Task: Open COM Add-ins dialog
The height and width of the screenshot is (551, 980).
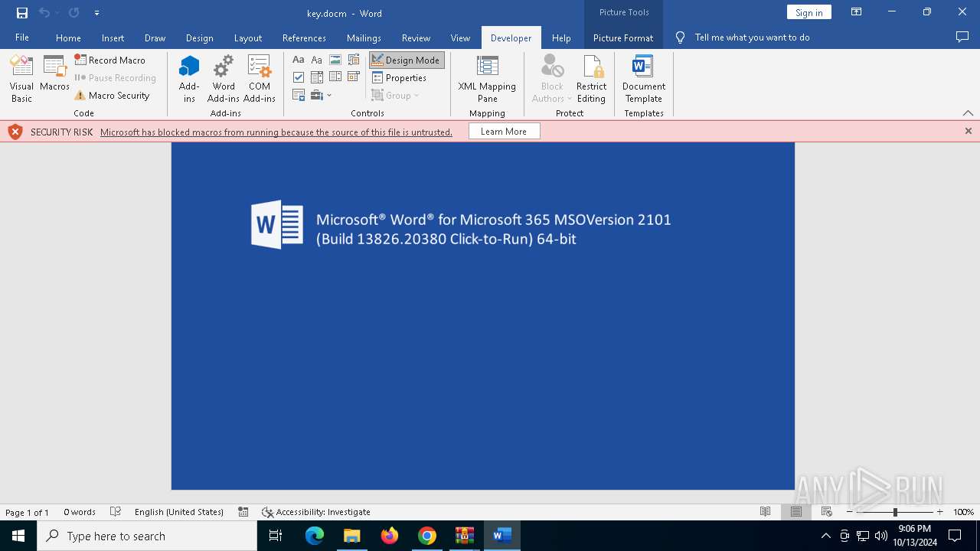Action: [x=260, y=79]
